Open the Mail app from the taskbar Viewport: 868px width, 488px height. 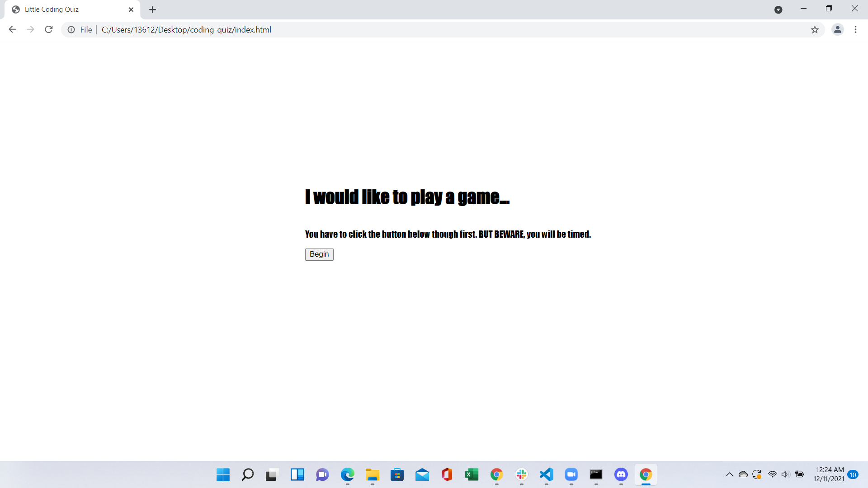point(422,474)
